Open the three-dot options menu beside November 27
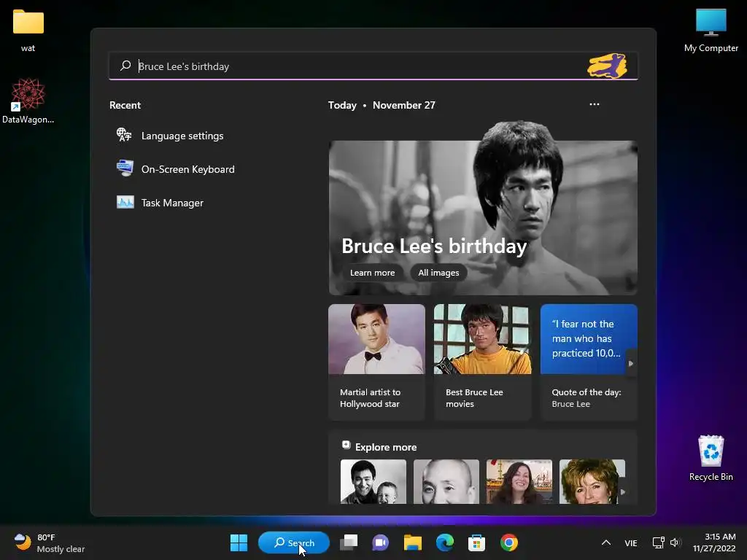The image size is (747, 560). (x=594, y=104)
